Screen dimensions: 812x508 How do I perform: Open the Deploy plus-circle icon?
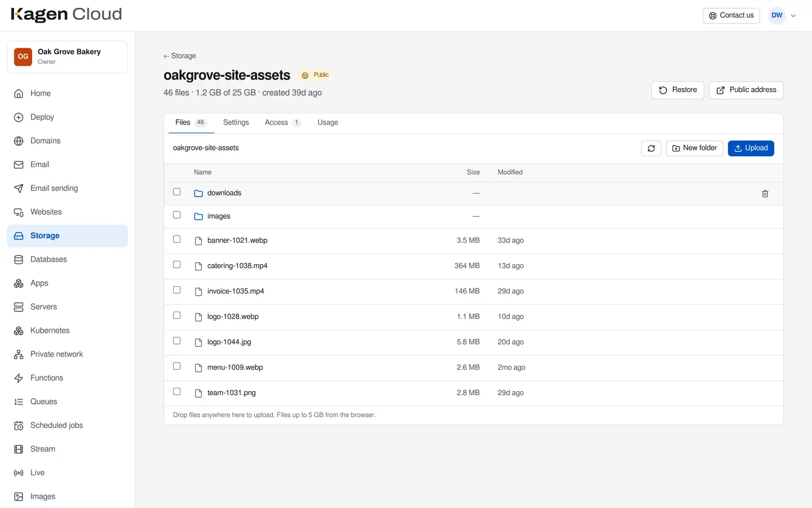pyautogui.click(x=19, y=117)
